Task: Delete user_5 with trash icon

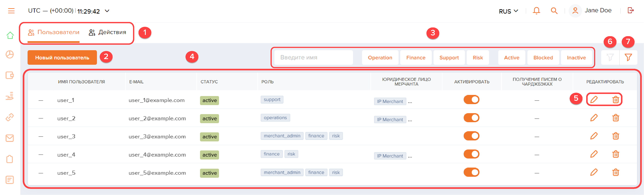Action: pyautogui.click(x=615, y=172)
